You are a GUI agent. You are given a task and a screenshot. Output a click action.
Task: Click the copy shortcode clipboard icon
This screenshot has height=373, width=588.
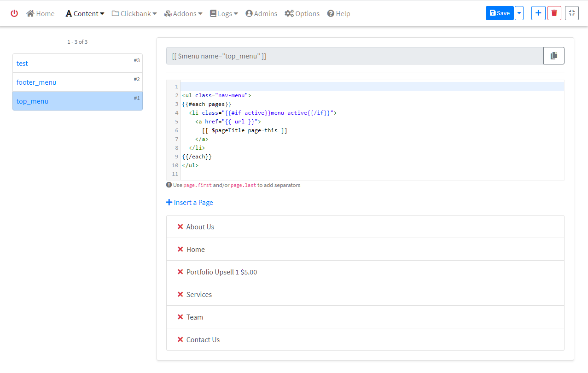pos(553,56)
